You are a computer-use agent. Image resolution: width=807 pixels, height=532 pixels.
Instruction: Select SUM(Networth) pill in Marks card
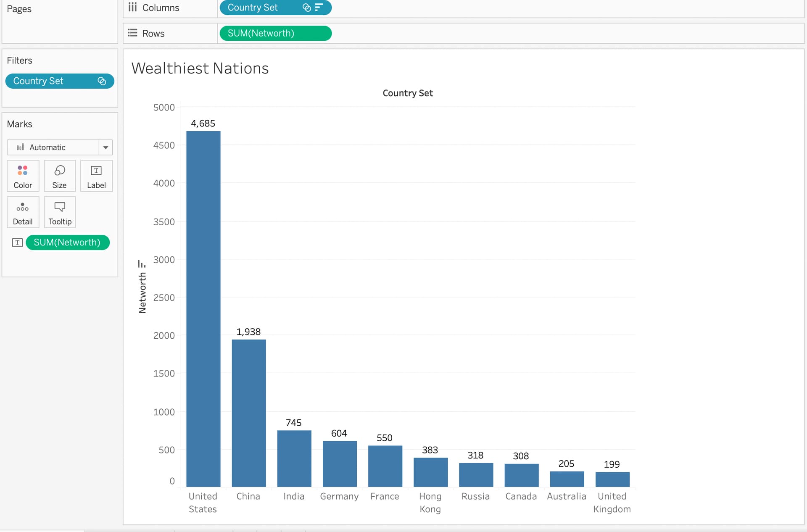(x=67, y=242)
